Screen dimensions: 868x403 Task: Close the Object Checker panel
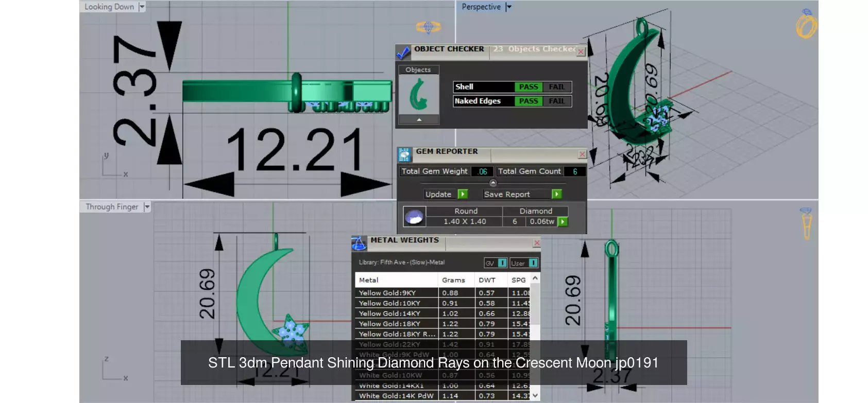click(581, 51)
